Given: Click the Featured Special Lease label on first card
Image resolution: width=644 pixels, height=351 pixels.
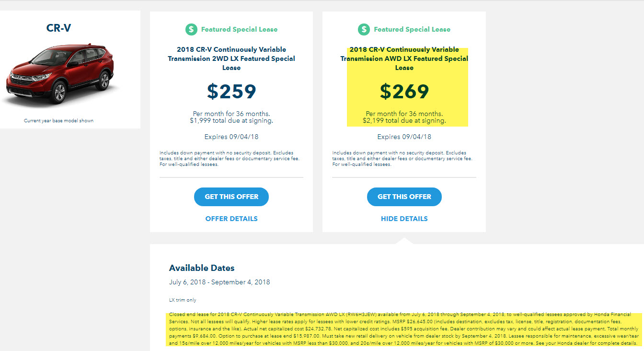Looking at the screenshot, I should 239,29.
